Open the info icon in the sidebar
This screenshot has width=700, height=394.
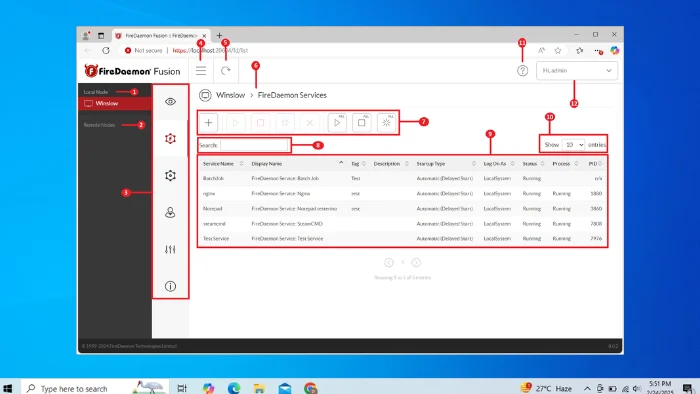(x=170, y=286)
